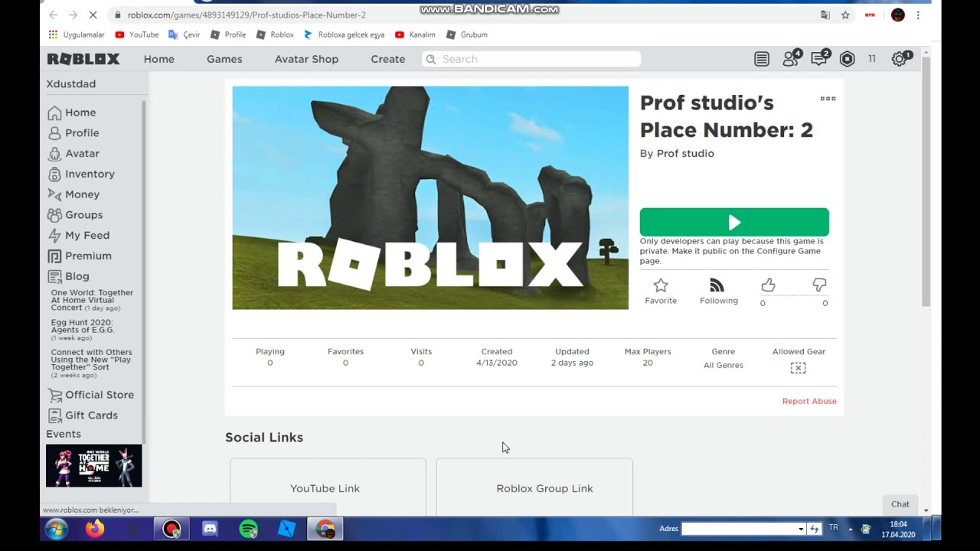Click the Report Abuse link
Viewport: 980px width, 551px height.
tap(809, 401)
